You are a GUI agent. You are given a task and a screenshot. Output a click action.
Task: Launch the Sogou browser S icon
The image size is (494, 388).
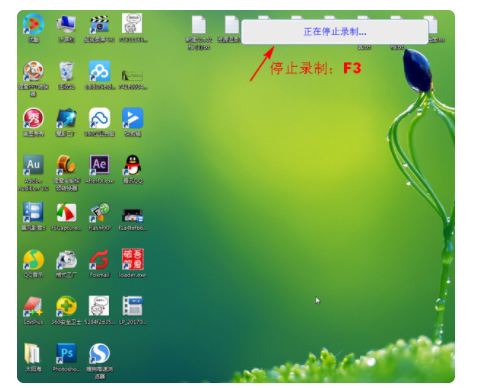point(99,353)
